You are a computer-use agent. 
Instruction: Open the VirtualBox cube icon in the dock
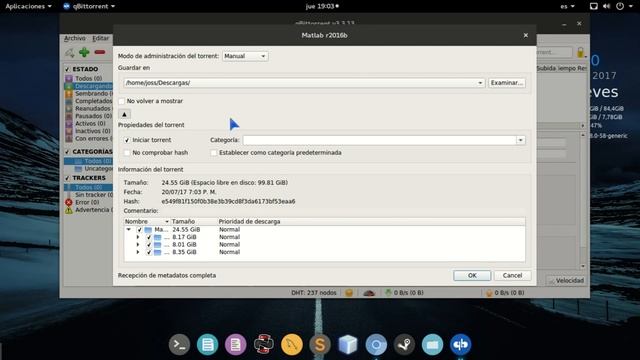point(348,344)
